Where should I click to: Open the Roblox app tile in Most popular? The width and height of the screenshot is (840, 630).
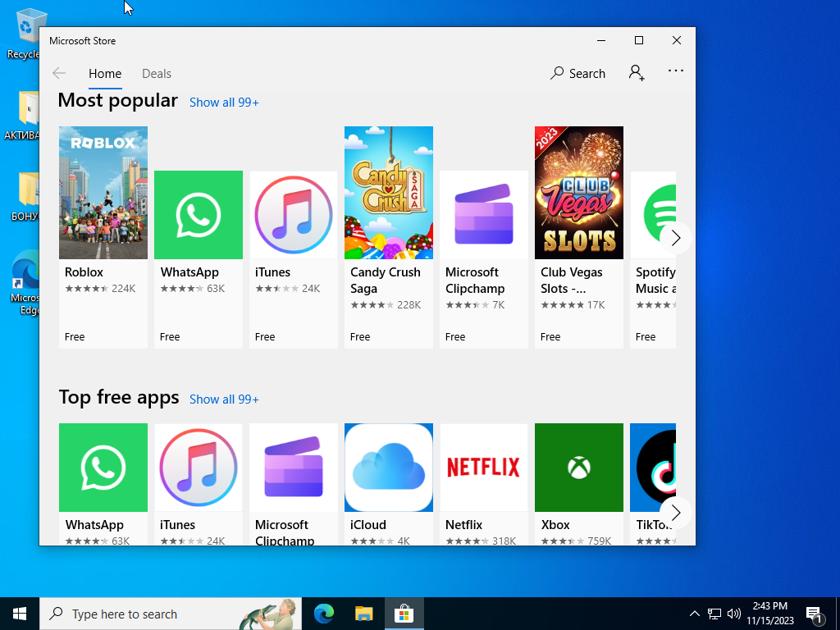pos(103,237)
